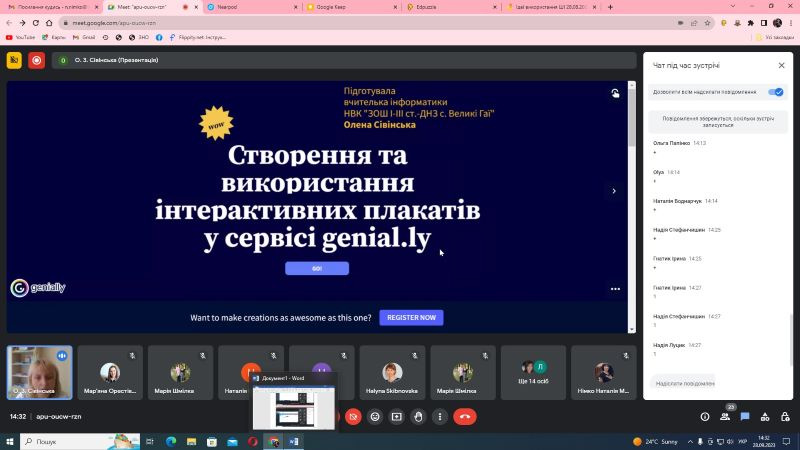Reload the page
The height and width of the screenshot is (450, 800).
36,23
